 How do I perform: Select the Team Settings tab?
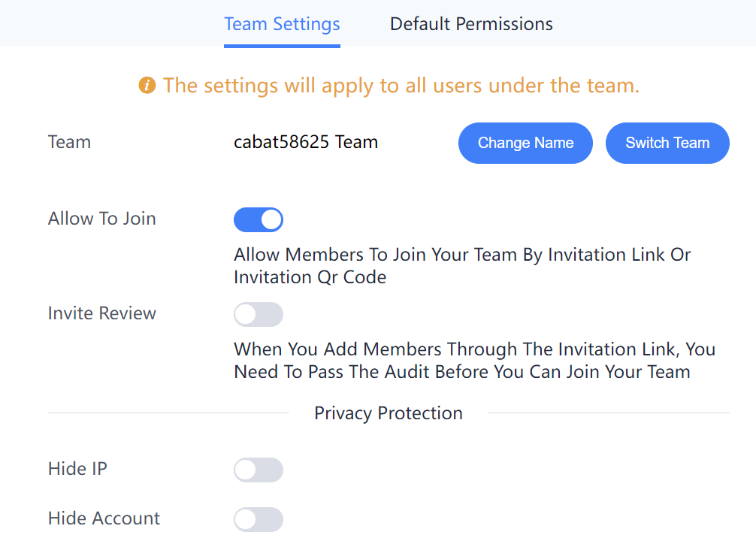[282, 23]
